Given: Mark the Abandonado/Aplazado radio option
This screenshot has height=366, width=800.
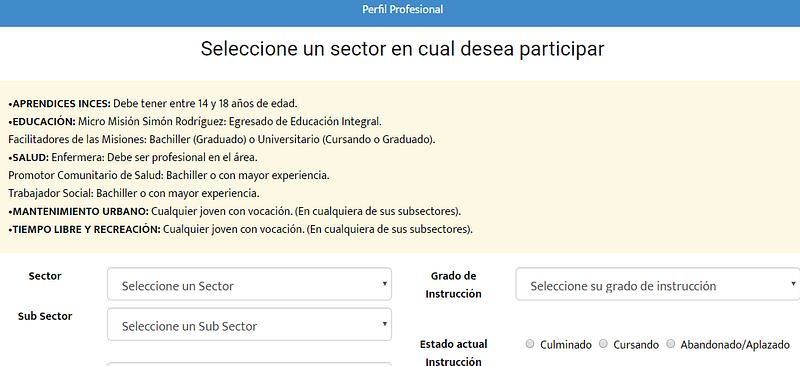Looking at the screenshot, I should click(670, 344).
